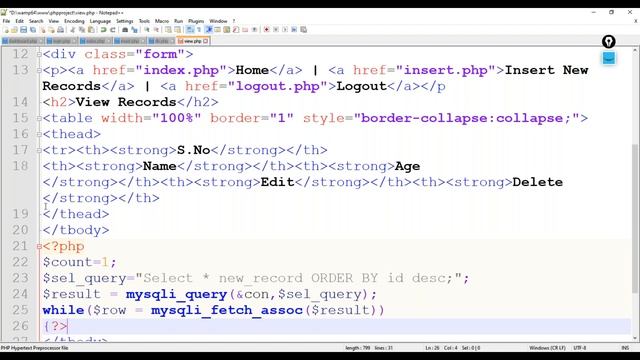Select the view.php document tab

pos(193,41)
